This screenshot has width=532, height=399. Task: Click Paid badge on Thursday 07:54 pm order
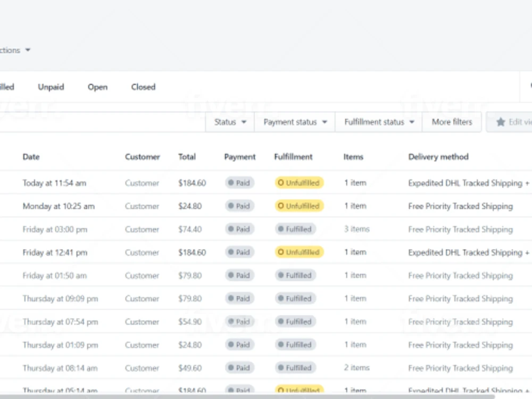239,321
